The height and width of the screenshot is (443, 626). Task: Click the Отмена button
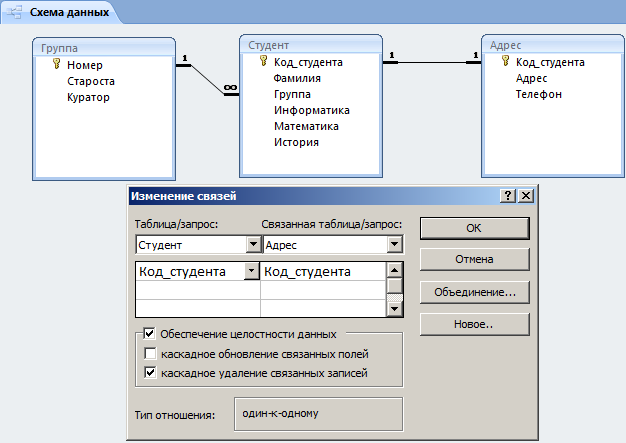click(474, 259)
